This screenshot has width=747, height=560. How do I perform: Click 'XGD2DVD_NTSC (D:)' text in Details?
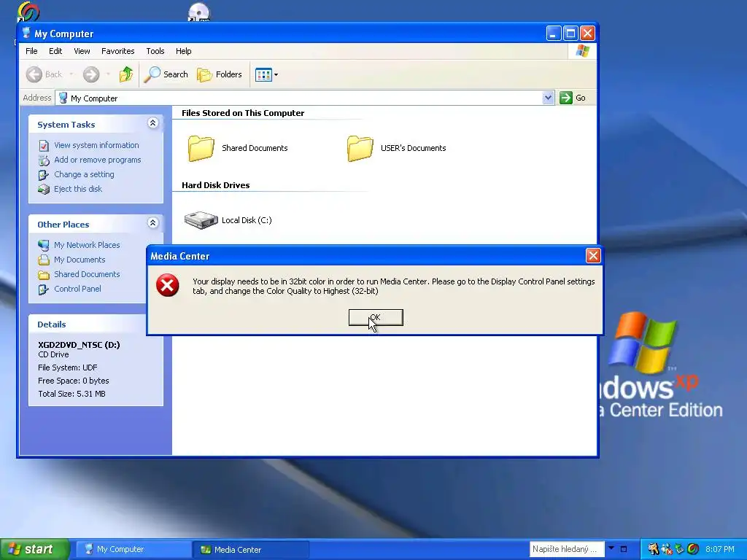79,345
